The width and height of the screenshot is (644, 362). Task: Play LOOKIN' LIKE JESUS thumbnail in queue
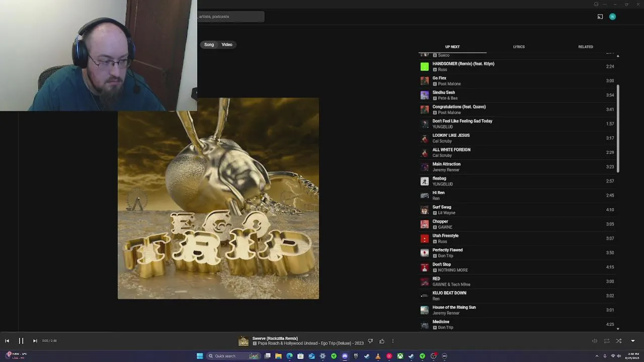coord(425,138)
